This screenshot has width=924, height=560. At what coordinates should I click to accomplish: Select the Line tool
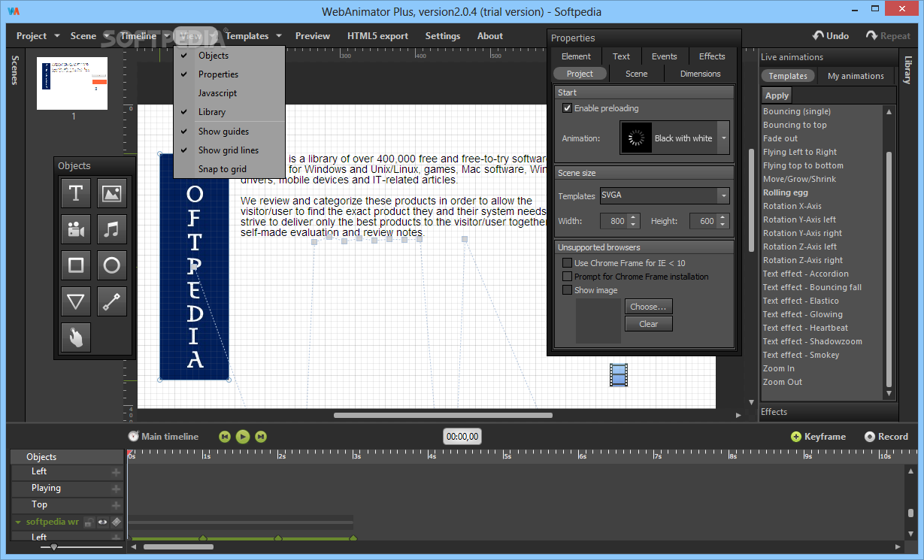click(x=112, y=301)
